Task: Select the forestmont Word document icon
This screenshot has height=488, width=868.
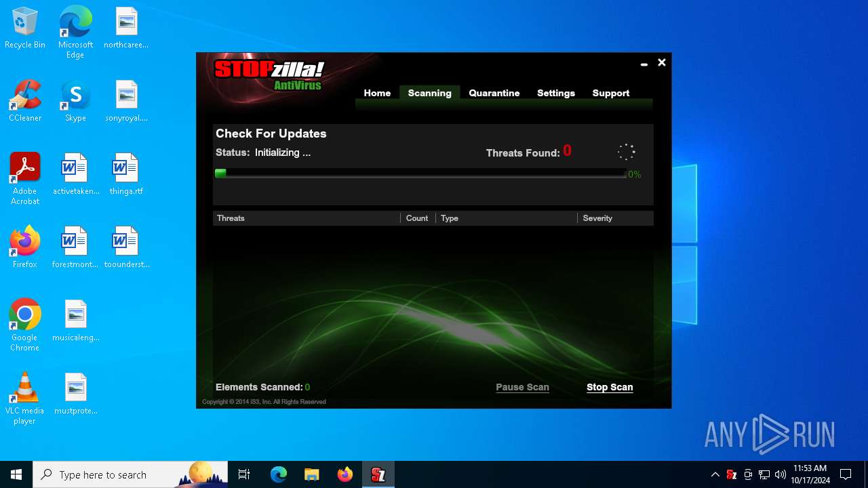Action: tap(75, 248)
